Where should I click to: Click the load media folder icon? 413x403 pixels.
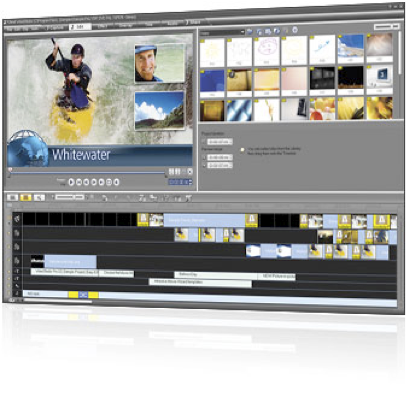click(x=250, y=32)
